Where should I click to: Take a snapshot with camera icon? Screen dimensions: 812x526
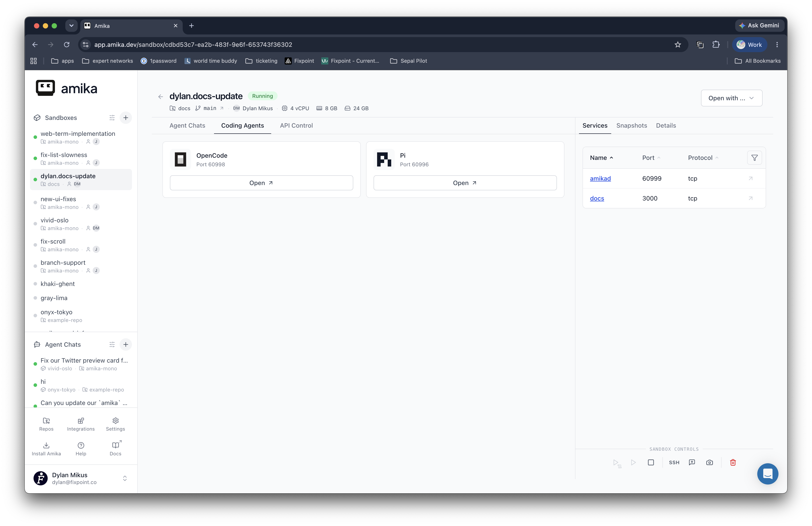[x=710, y=462]
